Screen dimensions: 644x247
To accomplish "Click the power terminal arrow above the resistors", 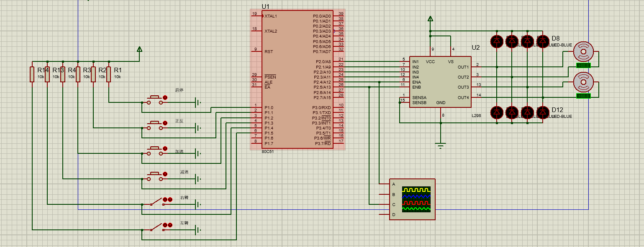I will tap(139, 49).
